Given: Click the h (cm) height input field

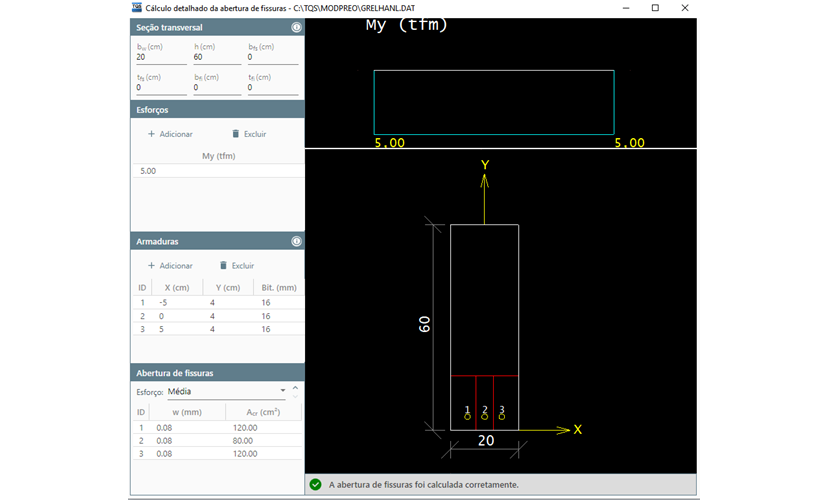Looking at the screenshot, I should coord(216,57).
